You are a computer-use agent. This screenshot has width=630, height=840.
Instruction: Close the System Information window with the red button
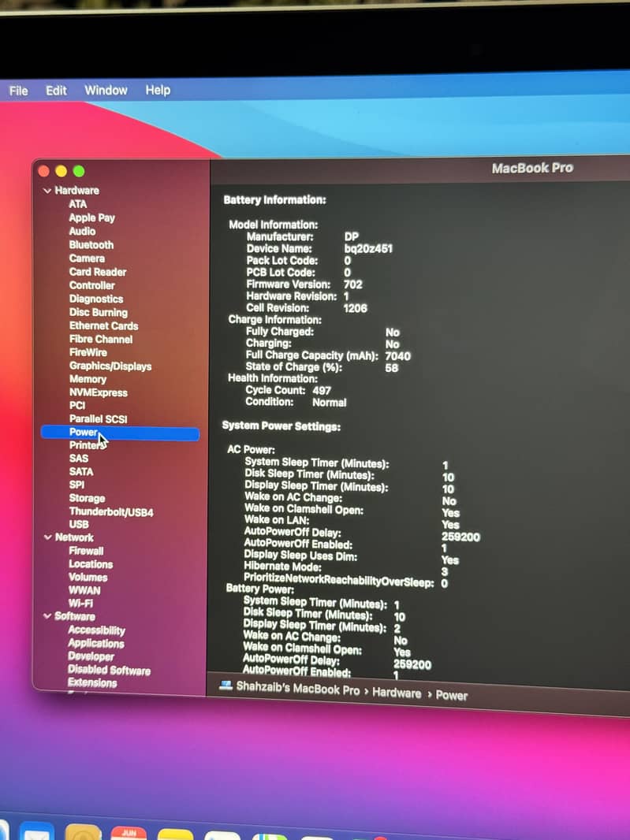[x=44, y=171]
